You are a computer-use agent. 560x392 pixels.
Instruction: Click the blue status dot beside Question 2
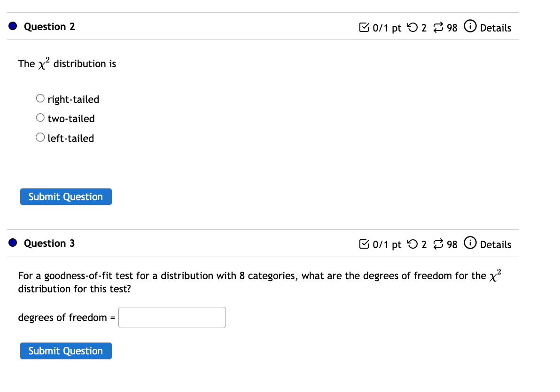(12, 26)
